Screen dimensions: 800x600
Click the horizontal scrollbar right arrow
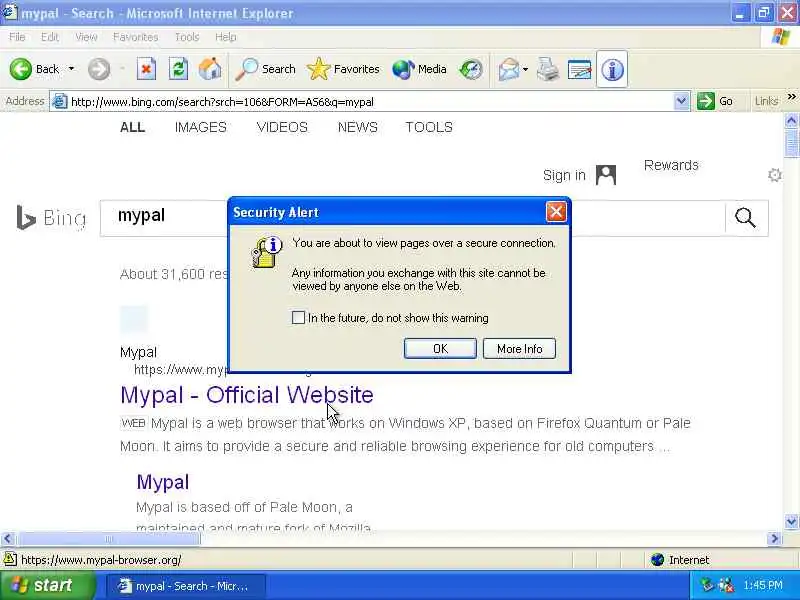click(x=774, y=538)
